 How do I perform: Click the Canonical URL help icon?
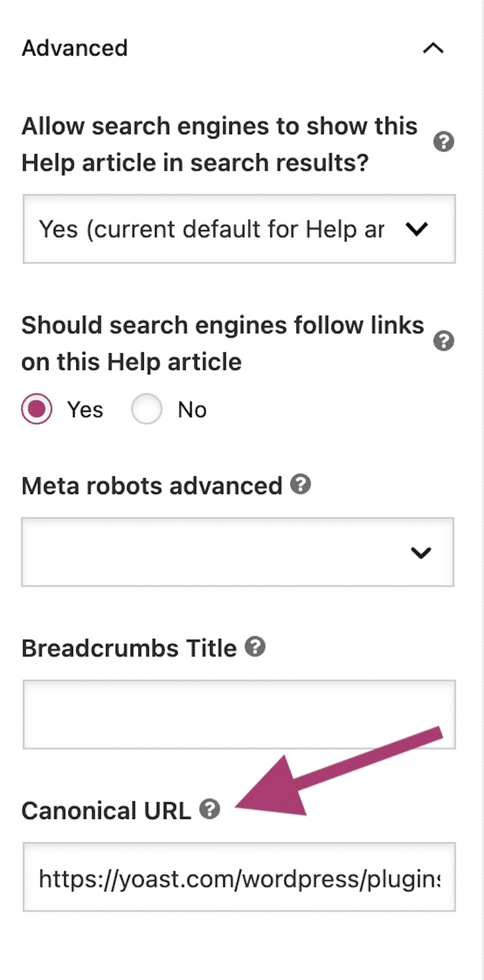(209, 809)
